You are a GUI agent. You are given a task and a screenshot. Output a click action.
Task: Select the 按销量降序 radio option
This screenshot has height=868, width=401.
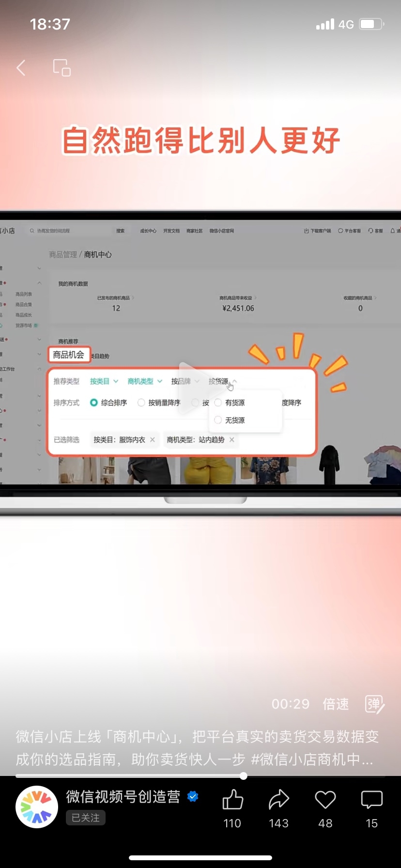[x=159, y=403]
